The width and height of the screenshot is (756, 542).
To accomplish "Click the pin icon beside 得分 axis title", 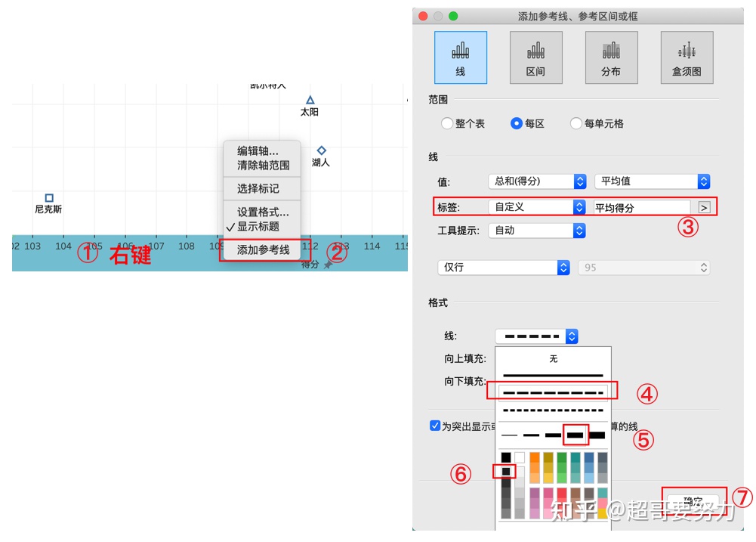I will click(x=328, y=265).
